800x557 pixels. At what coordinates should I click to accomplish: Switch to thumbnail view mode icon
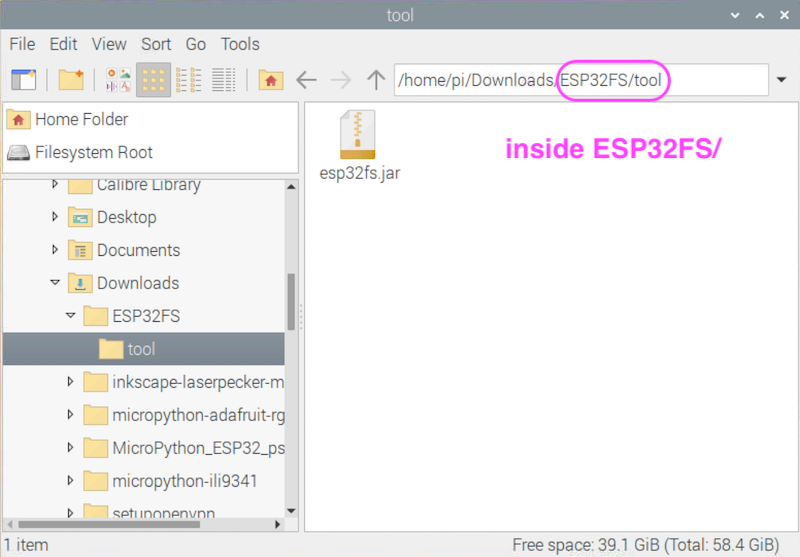tap(118, 80)
